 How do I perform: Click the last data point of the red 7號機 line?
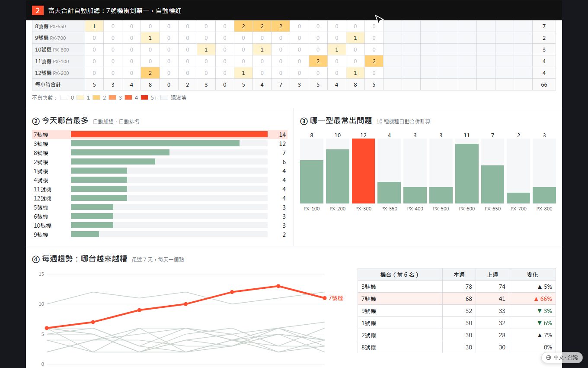point(325,298)
